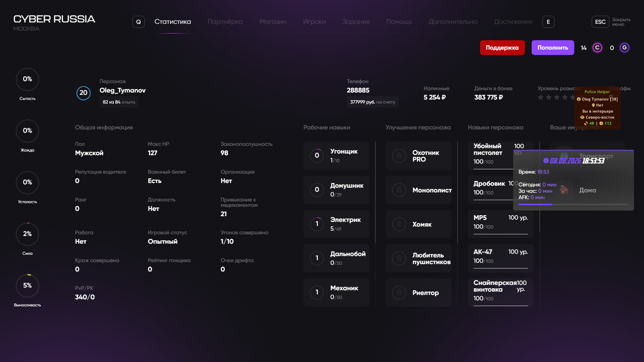Click the lock icon on Монополист upgrade
This screenshot has width=644, height=362.
click(399, 190)
